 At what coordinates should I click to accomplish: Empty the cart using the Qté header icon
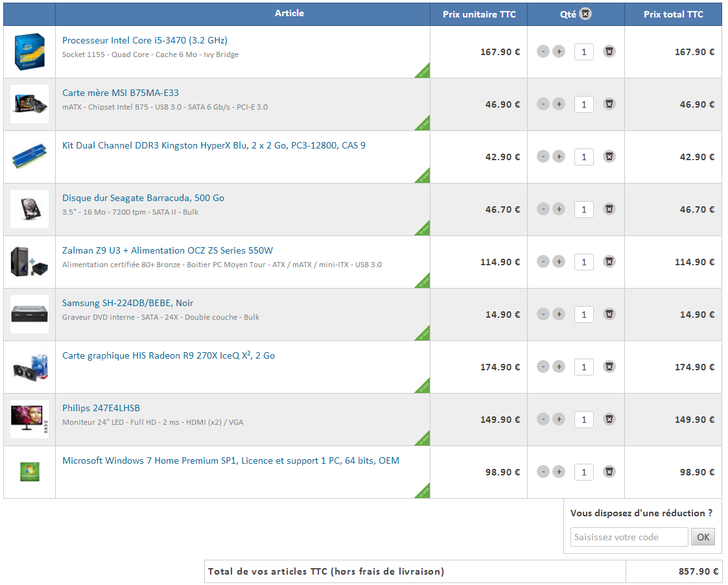coord(586,14)
